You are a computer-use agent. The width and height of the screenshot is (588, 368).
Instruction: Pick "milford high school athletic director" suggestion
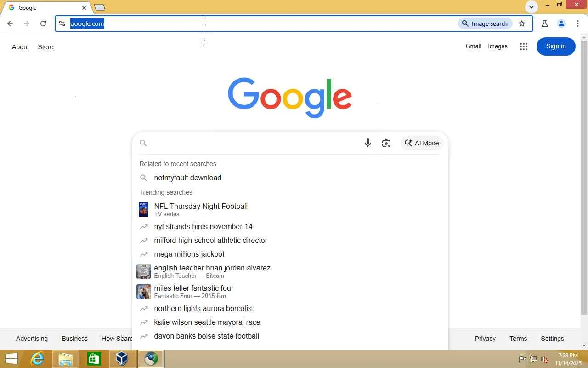coord(290,241)
